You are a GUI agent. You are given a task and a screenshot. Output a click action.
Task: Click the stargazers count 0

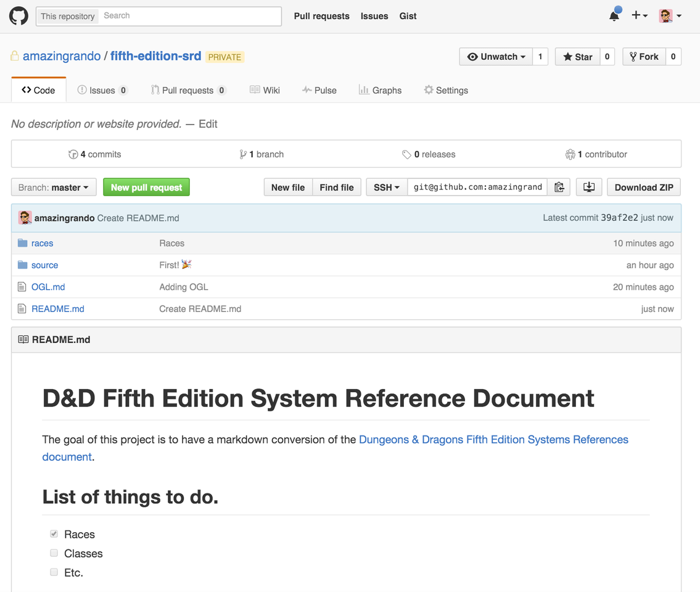(x=607, y=57)
